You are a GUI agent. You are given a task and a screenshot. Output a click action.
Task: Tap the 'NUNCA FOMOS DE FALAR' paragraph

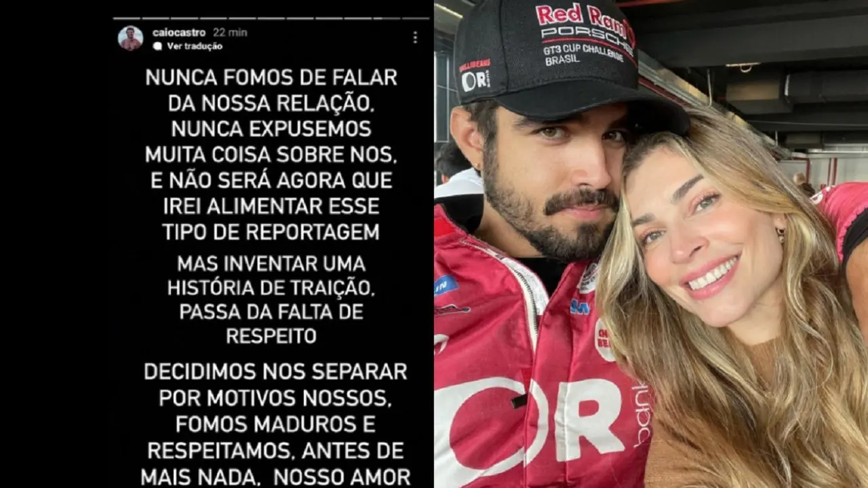click(x=271, y=155)
